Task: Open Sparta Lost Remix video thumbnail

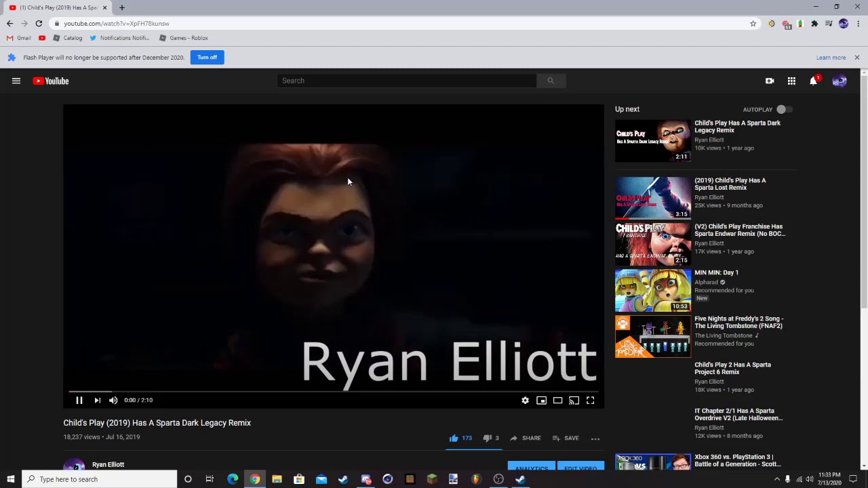Action: 653,198
